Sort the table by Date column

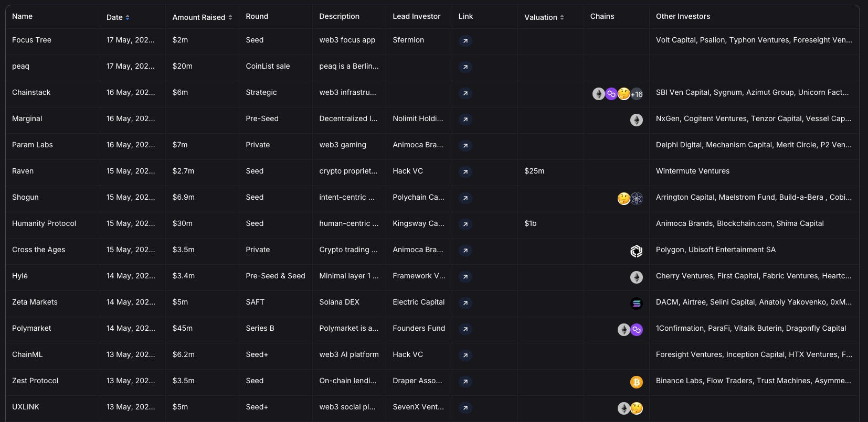click(x=118, y=17)
